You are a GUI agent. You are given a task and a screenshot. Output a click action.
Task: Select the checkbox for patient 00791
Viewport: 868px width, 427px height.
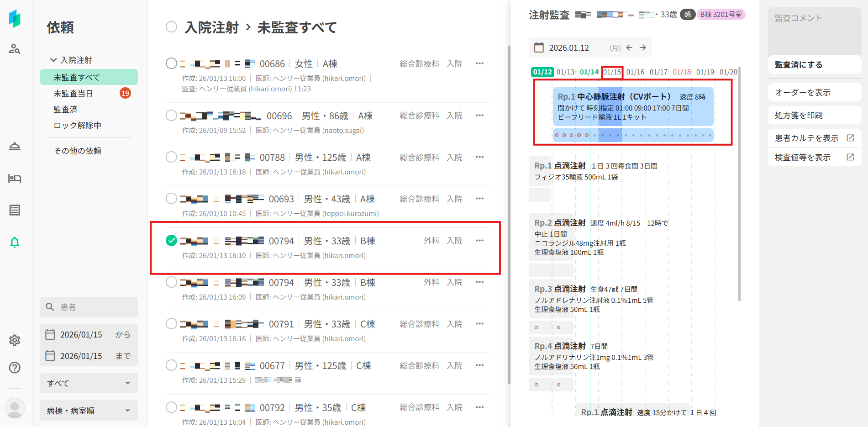point(171,324)
